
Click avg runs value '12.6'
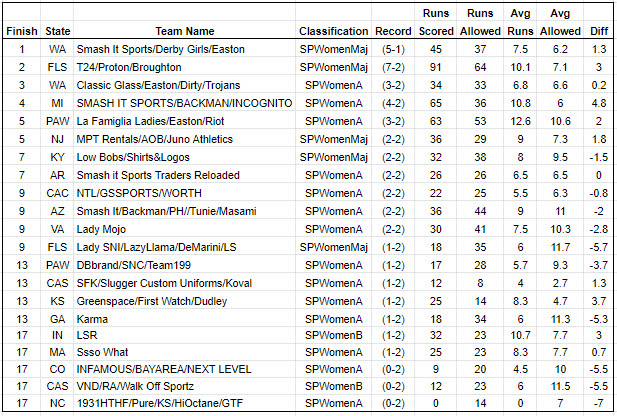coord(520,121)
